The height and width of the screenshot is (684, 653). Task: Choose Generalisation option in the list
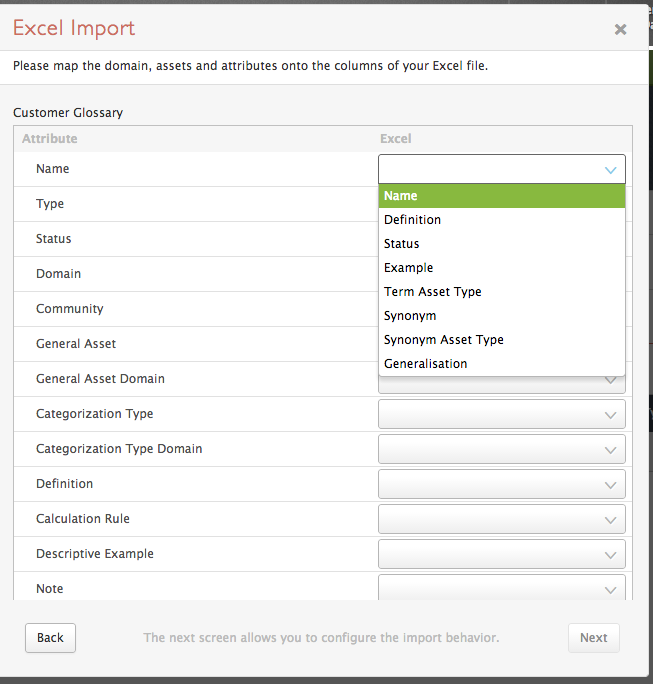[502, 364]
